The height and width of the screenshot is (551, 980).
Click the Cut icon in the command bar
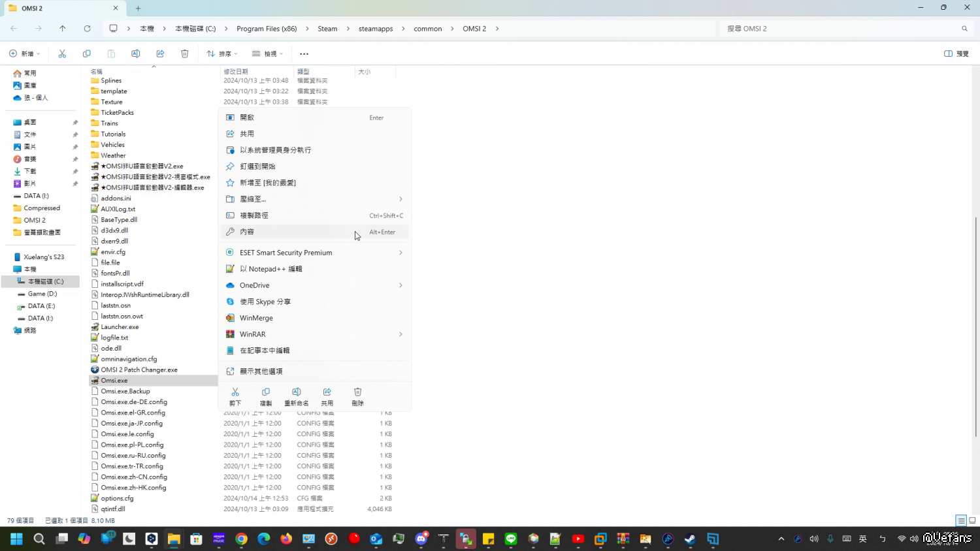point(62,54)
